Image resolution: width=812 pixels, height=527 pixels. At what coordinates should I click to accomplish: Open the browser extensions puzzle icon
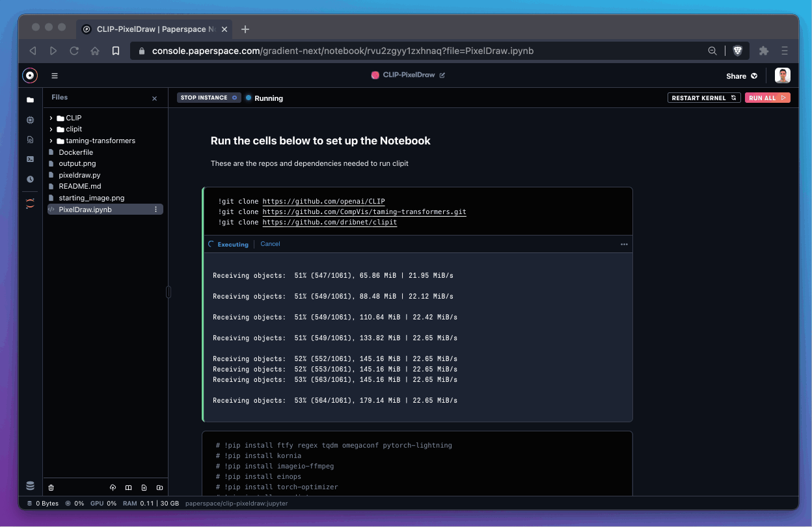(x=764, y=51)
